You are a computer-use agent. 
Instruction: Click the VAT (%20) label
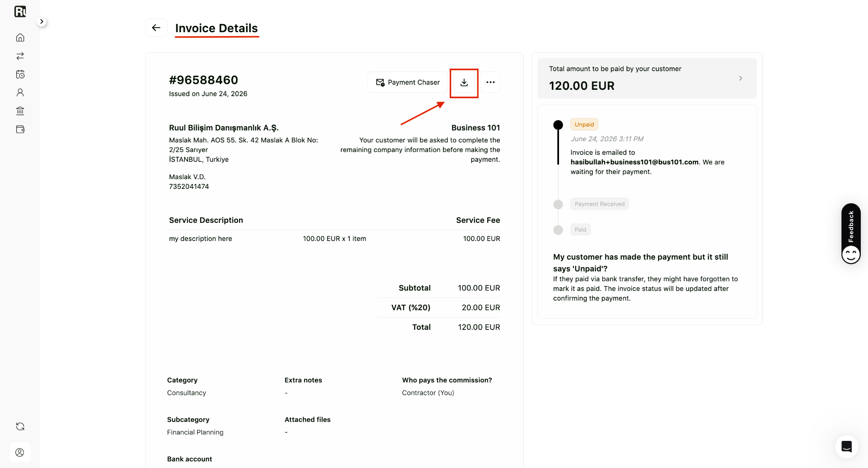(x=411, y=307)
